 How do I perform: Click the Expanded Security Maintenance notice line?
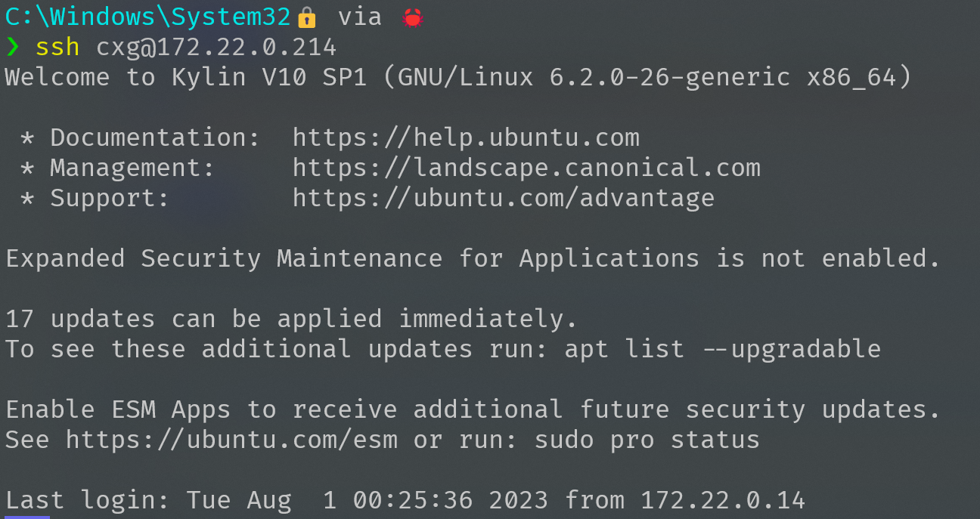point(473,258)
